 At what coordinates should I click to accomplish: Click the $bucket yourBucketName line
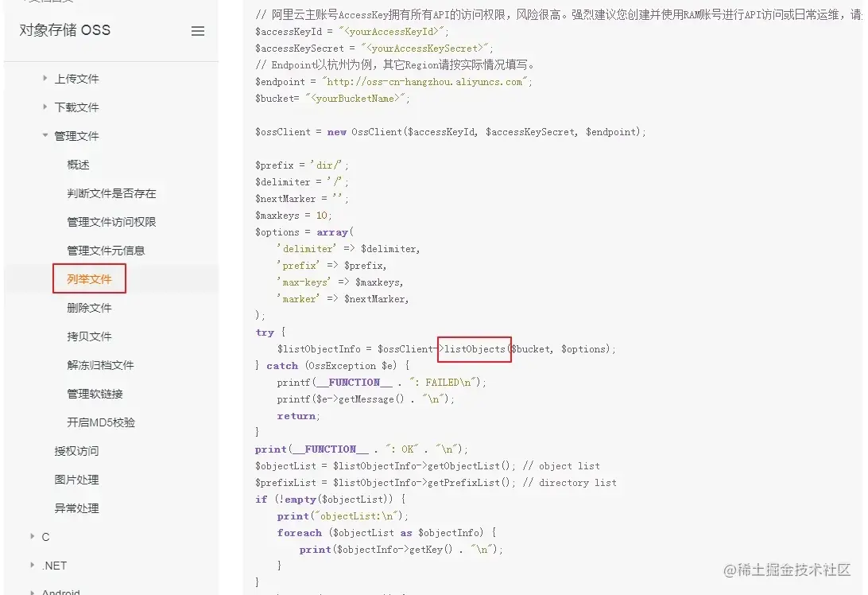332,98
